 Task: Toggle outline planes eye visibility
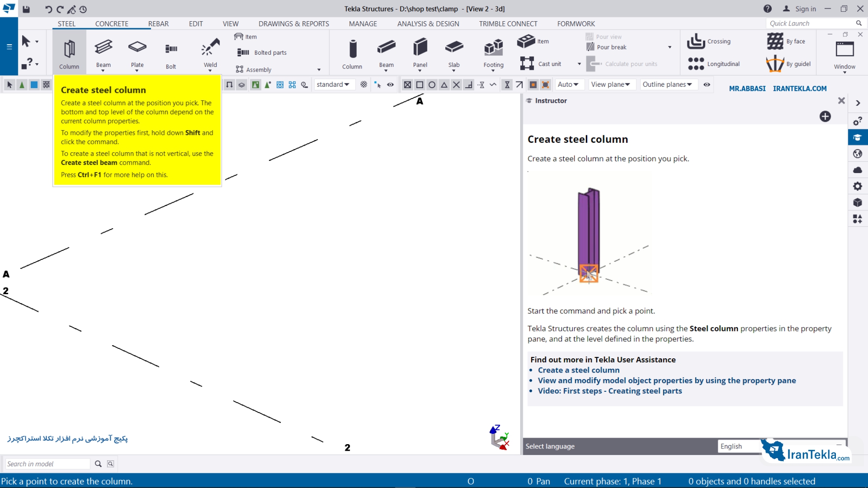(707, 85)
